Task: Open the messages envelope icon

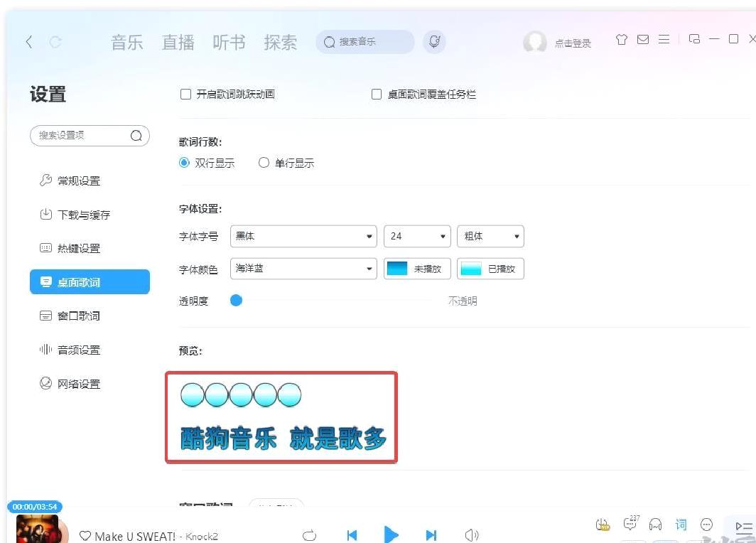Action: (643, 40)
